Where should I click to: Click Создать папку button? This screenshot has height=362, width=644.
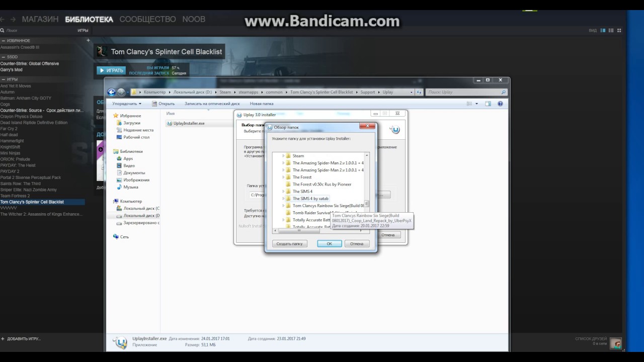tap(290, 243)
